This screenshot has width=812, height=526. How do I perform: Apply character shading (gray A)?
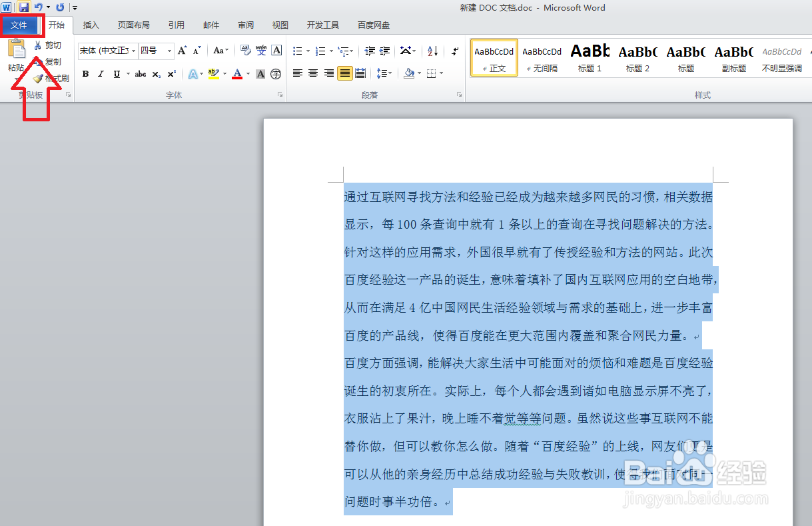[x=260, y=74]
